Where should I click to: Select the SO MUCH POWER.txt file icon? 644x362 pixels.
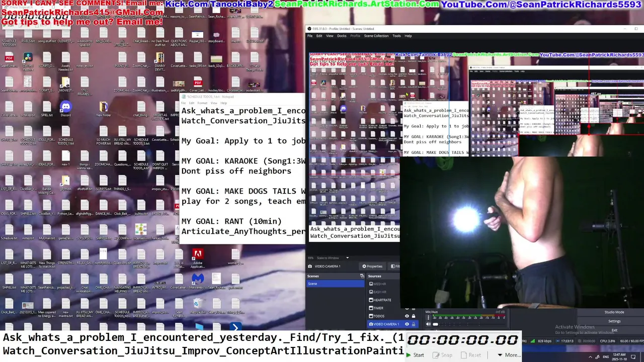pyautogui.click(x=103, y=135)
